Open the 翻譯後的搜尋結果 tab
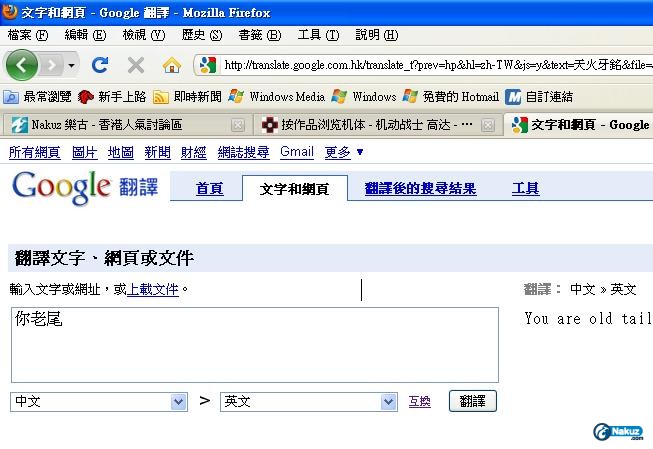Viewport: 653px width, 449px height. (420, 189)
